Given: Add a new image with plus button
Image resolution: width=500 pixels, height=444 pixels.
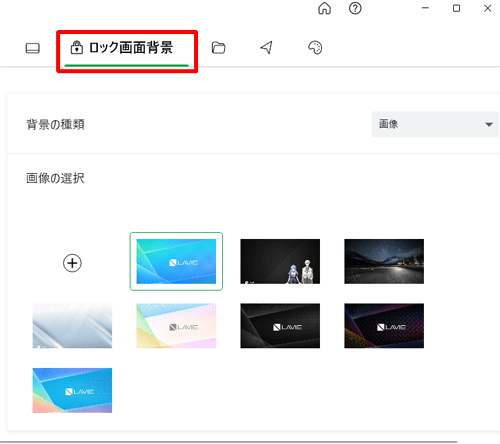Looking at the screenshot, I should point(72,263).
